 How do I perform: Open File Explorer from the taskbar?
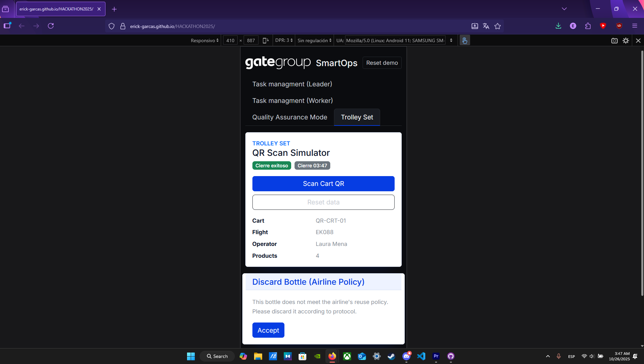tap(258, 356)
